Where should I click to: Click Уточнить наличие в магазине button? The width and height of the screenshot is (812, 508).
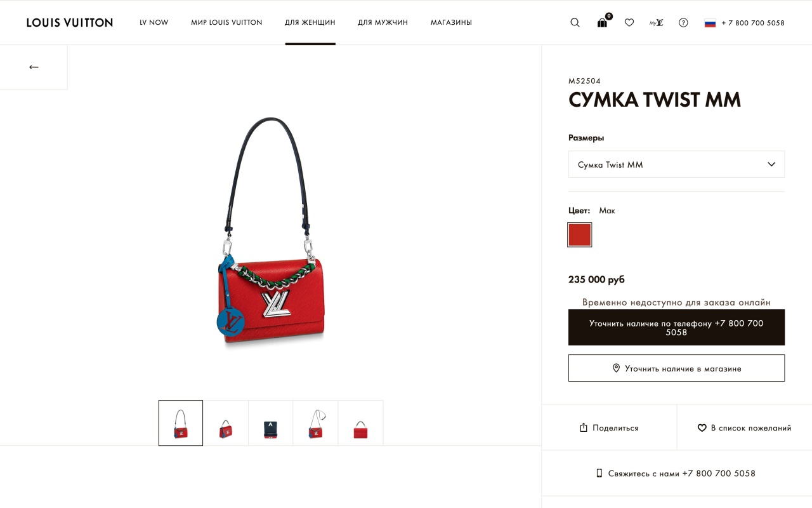(x=676, y=368)
